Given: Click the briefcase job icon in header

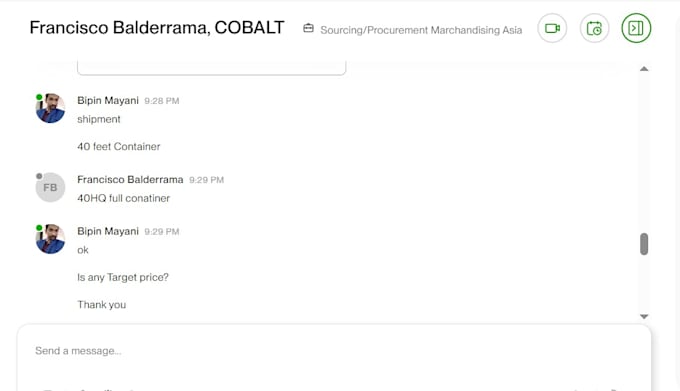Looking at the screenshot, I should point(308,28).
